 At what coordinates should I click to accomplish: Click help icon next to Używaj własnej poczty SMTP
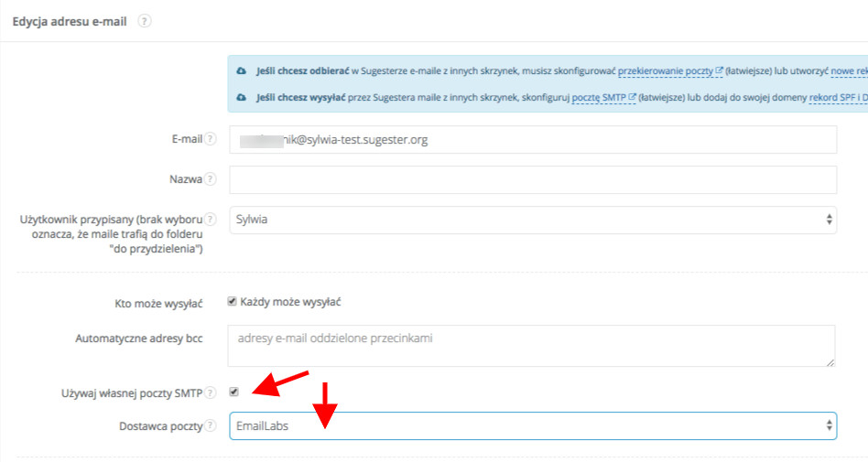pyautogui.click(x=211, y=392)
